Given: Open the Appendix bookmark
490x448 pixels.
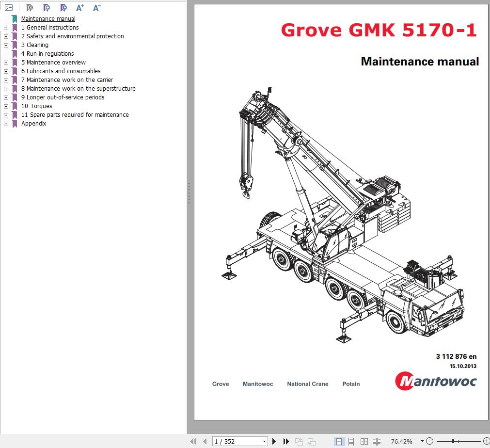Looking at the screenshot, I should [x=34, y=124].
